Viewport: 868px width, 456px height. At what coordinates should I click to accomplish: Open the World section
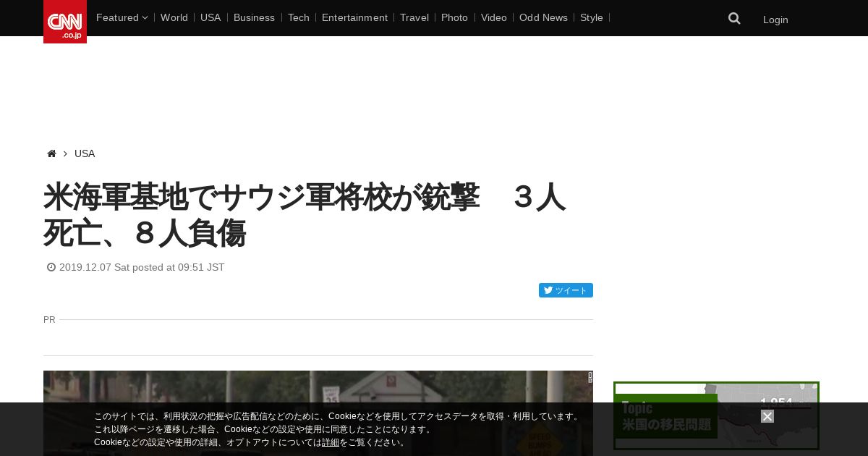tap(174, 17)
